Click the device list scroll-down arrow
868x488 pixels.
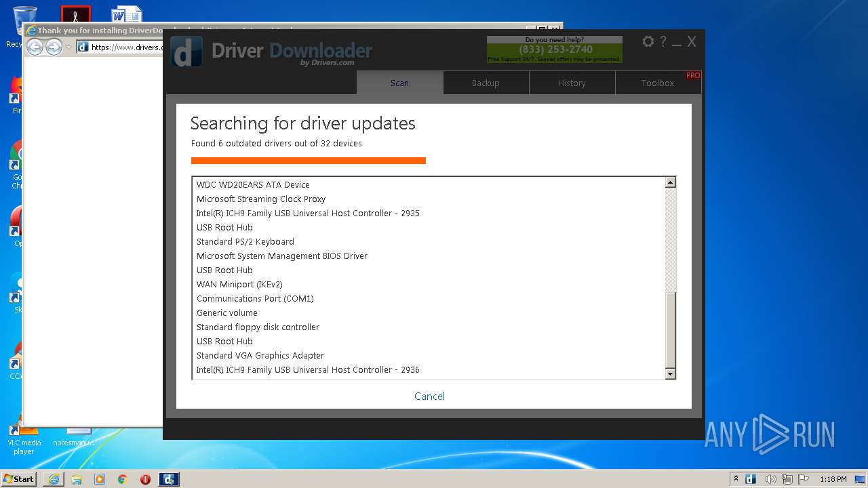(670, 373)
